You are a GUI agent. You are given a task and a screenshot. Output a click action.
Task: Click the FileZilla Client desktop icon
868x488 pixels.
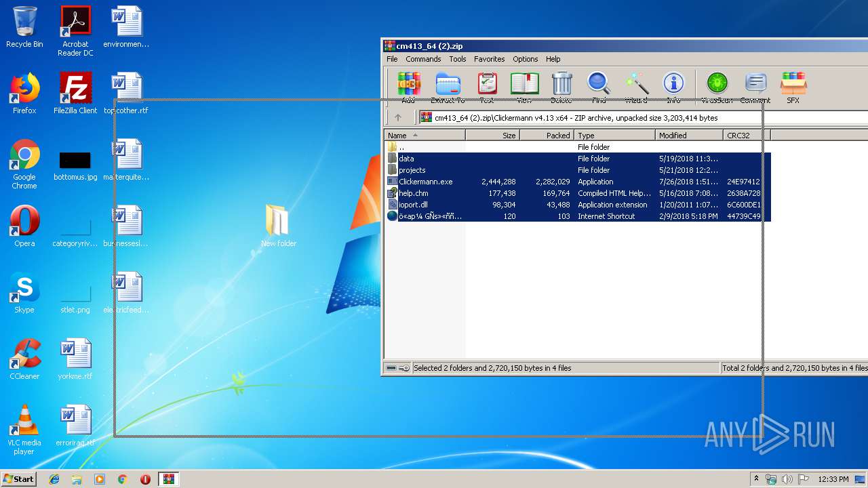click(x=75, y=94)
